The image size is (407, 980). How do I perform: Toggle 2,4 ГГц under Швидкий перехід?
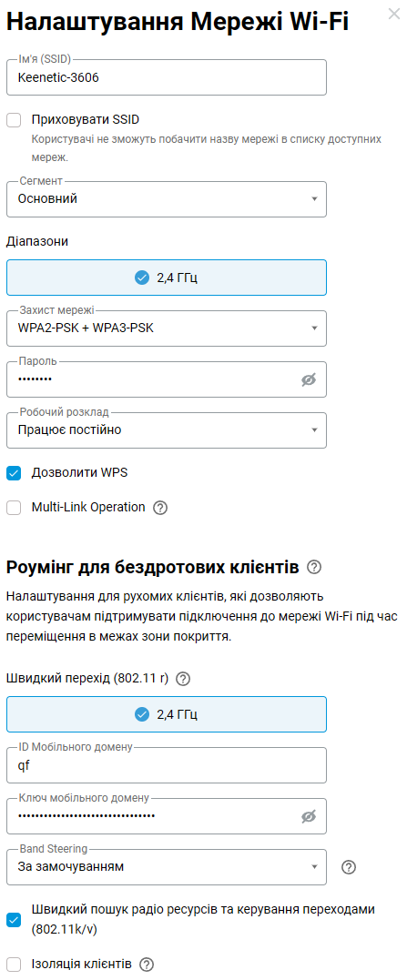click(167, 714)
